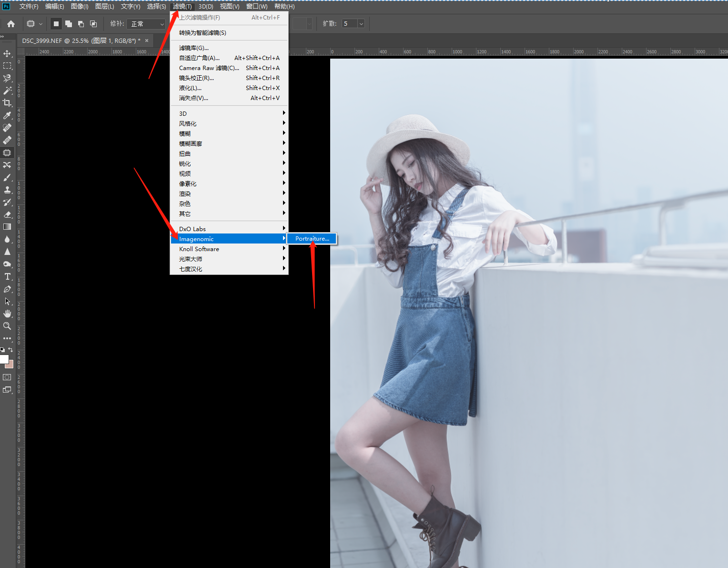The image size is (728, 568).
Task: Enable 'New selection' mode in options bar
Action: tap(56, 24)
